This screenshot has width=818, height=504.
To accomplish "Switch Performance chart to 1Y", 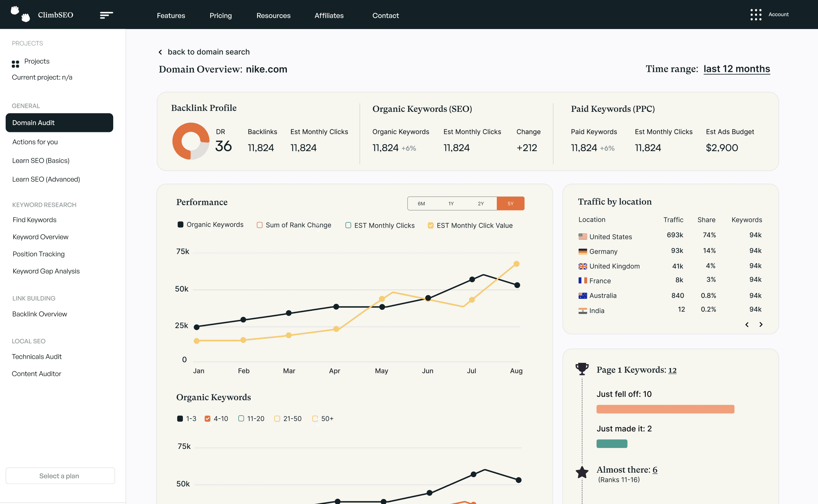I will tap(451, 203).
